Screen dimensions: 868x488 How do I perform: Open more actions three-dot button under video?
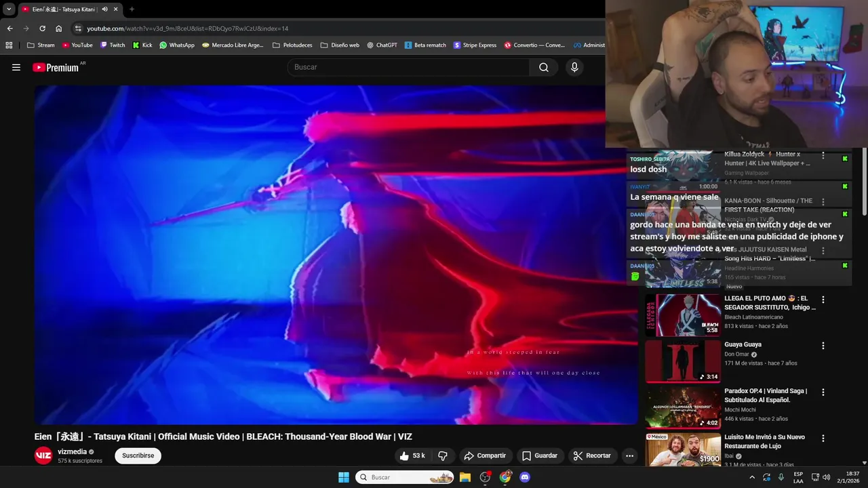pyautogui.click(x=629, y=455)
